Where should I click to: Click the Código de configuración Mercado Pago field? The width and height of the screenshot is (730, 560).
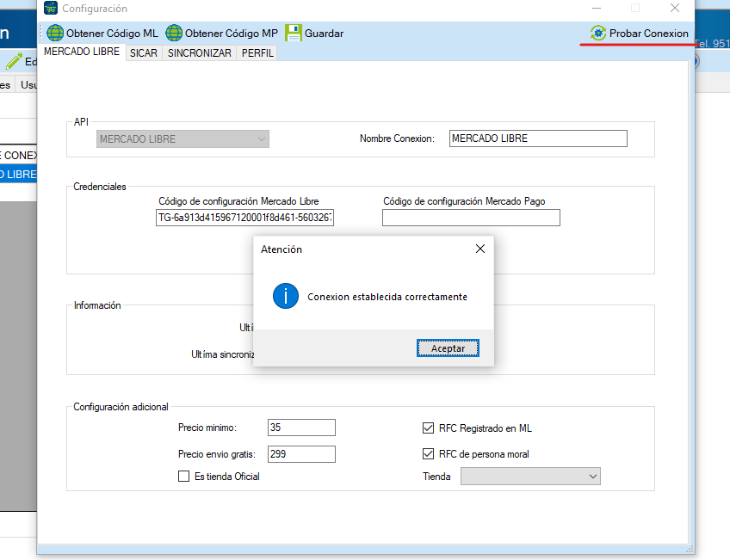pyautogui.click(x=471, y=218)
